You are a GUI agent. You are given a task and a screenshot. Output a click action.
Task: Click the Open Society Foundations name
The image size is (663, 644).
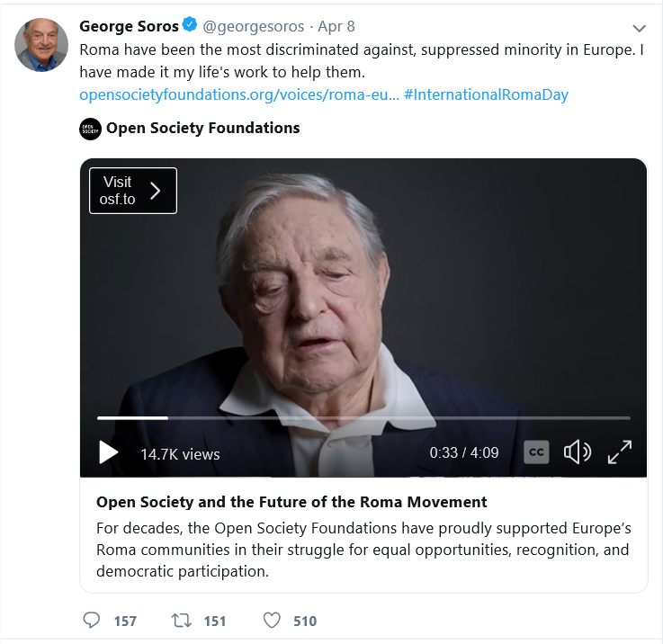point(202,128)
